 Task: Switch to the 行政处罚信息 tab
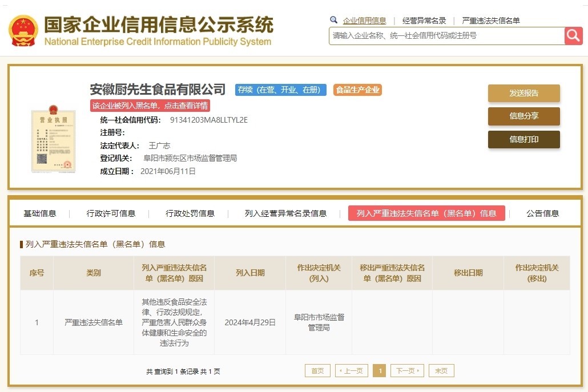pos(190,213)
